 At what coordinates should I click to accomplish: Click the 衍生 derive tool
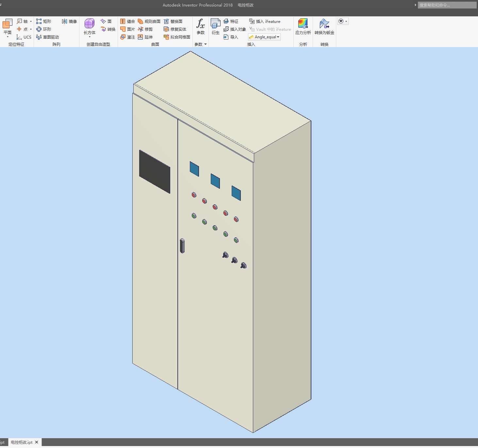[x=216, y=26]
